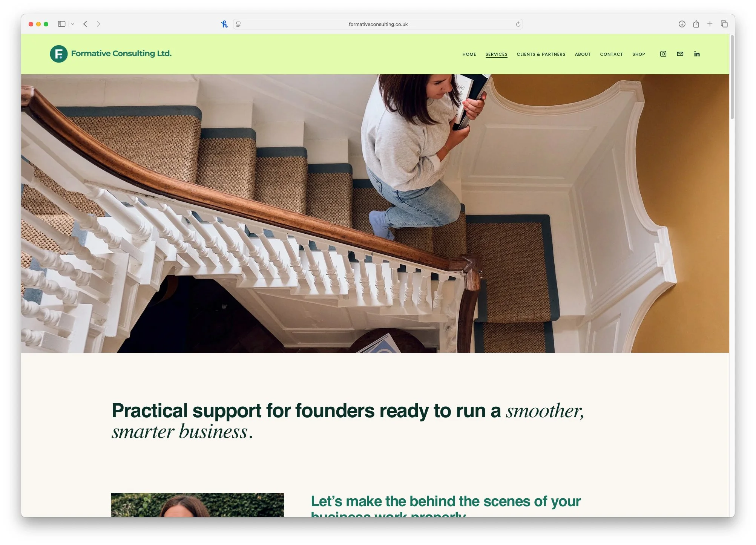756x545 pixels.
Task: Show the tab overview icon
Action: tap(724, 24)
